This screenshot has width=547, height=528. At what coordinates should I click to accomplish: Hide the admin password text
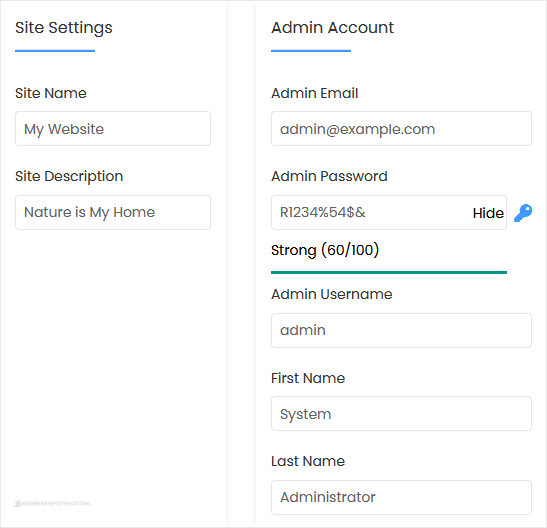(x=488, y=213)
